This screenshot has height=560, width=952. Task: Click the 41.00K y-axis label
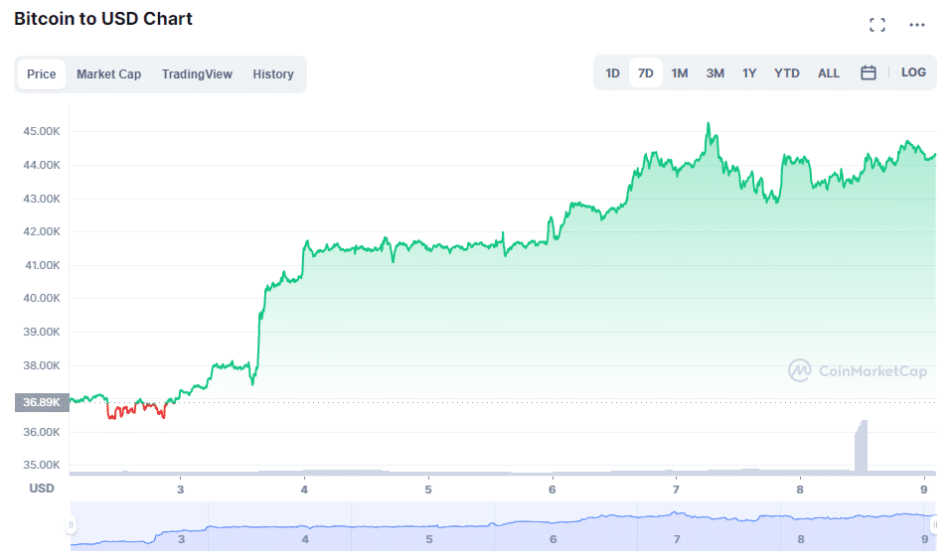coord(42,265)
